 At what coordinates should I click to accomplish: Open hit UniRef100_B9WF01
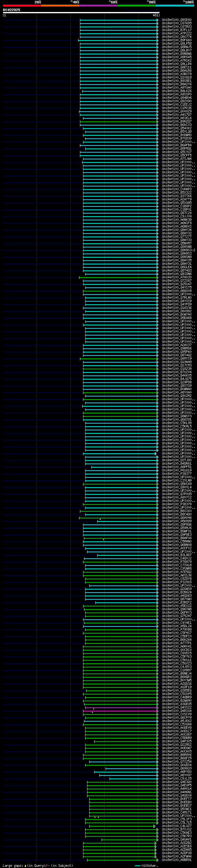[x=176, y=531]
